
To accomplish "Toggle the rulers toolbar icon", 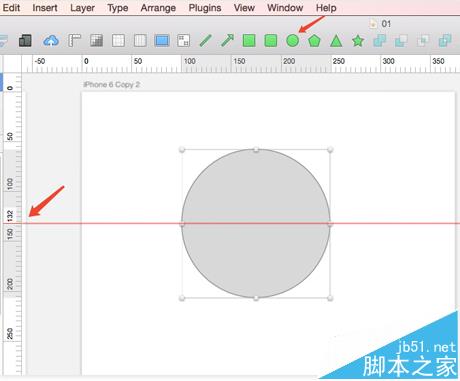I will (74, 41).
